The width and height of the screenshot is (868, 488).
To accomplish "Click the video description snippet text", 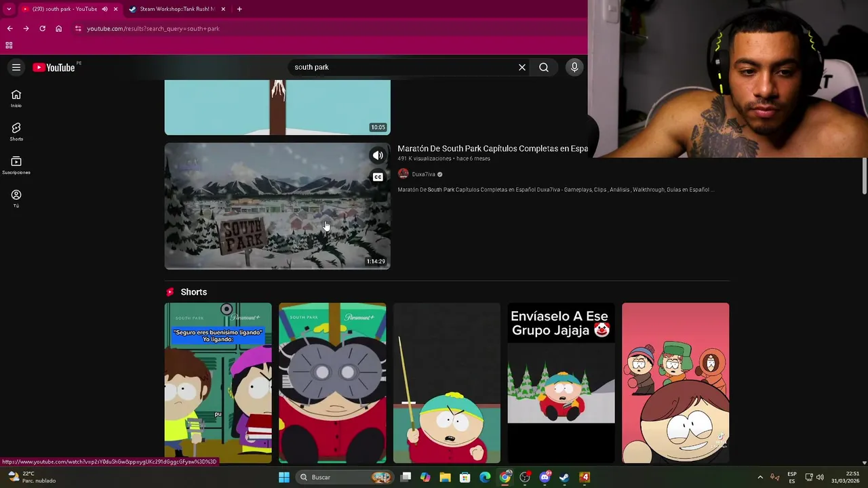I will 556,190.
